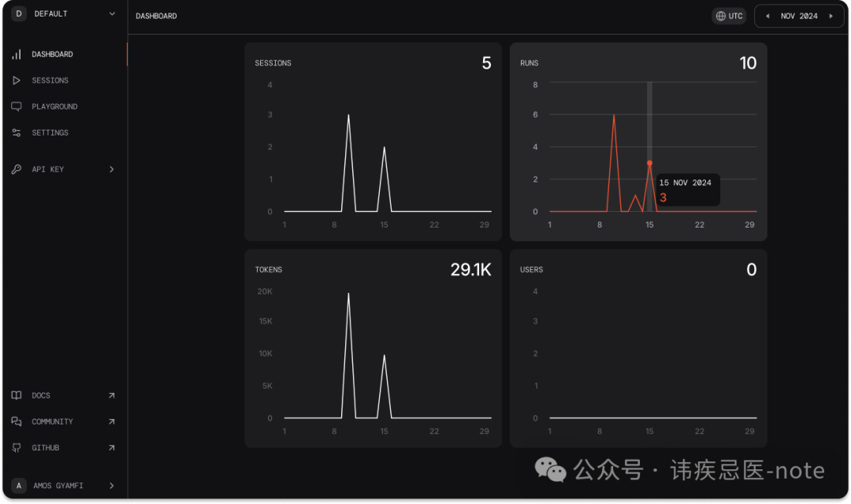Click the NOV 2024 month label
851x504 pixels.
tap(799, 17)
